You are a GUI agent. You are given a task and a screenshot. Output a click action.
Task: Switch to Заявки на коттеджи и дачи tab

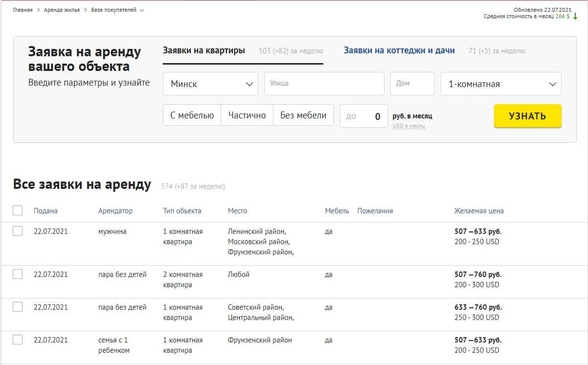pyautogui.click(x=399, y=50)
